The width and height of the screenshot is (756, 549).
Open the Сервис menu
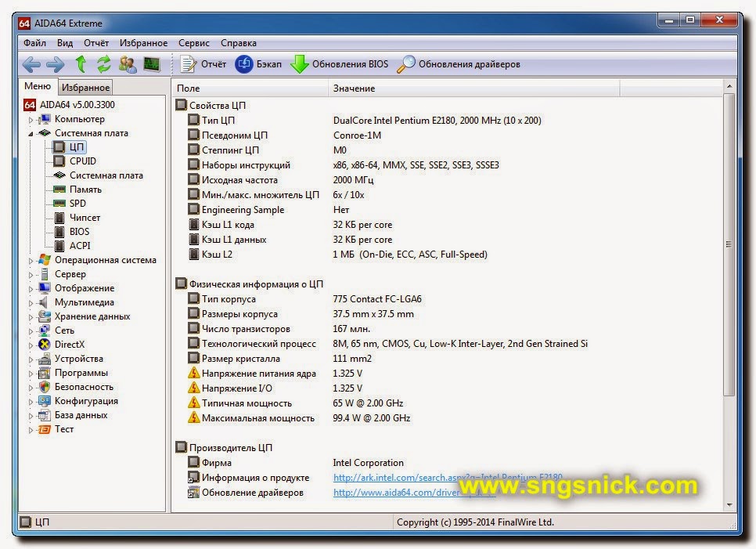[194, 43]
